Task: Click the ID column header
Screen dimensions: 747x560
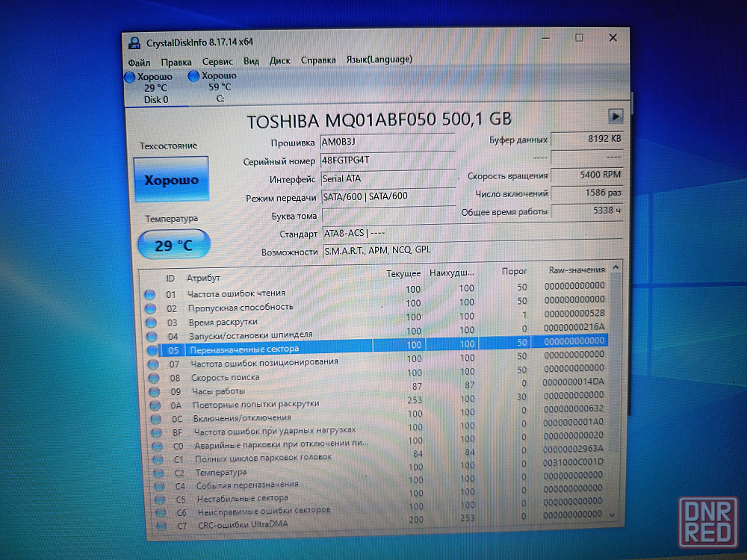Action: point(170,279)
